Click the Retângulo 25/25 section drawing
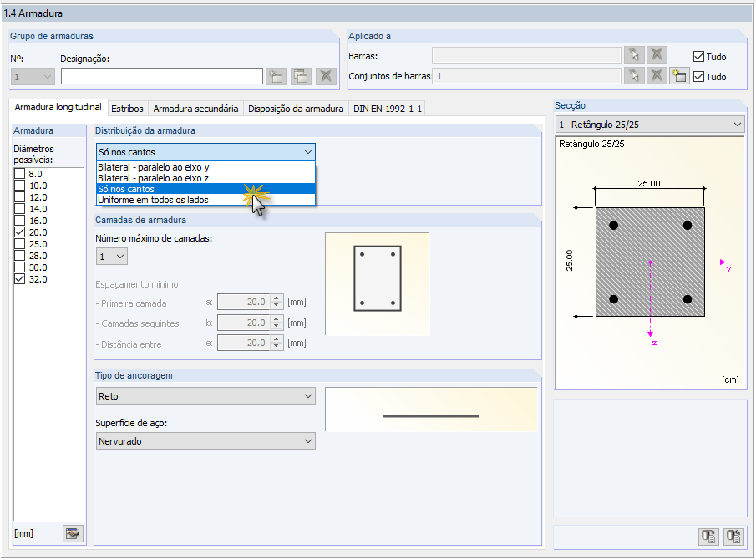The height and width of the screenshot is (560, 756). [651, 262]
